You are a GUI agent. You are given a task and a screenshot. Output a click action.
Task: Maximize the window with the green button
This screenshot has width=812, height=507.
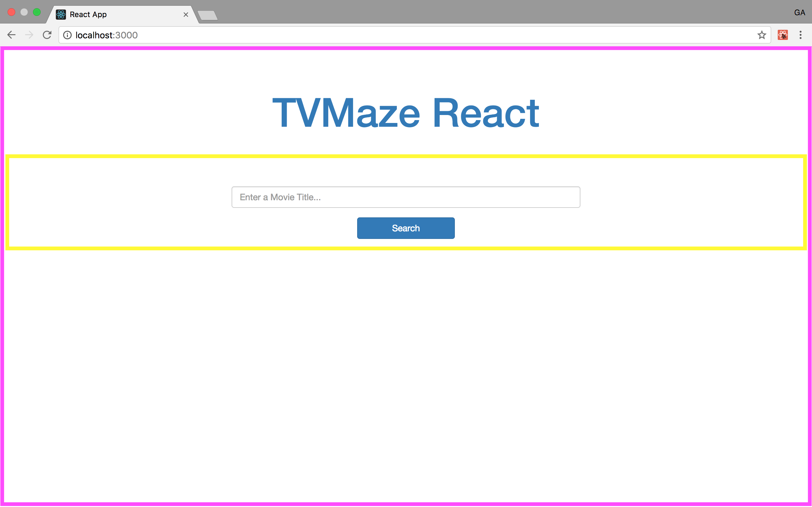37,12
